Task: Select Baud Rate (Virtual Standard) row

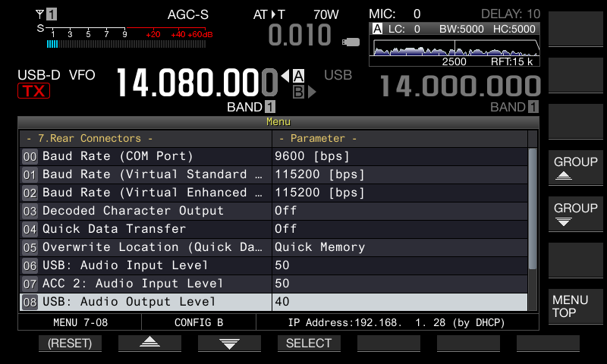Action: pos(273,174)
